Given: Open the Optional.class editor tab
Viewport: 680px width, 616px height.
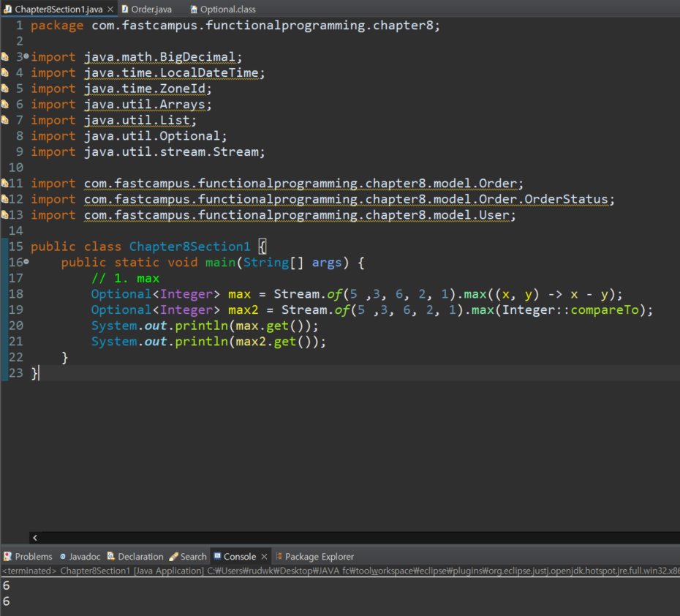Looking at the screenshot, I should coord(227,9).
